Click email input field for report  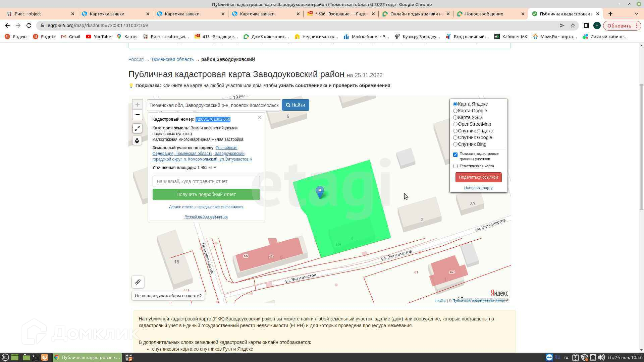[206, 181]
